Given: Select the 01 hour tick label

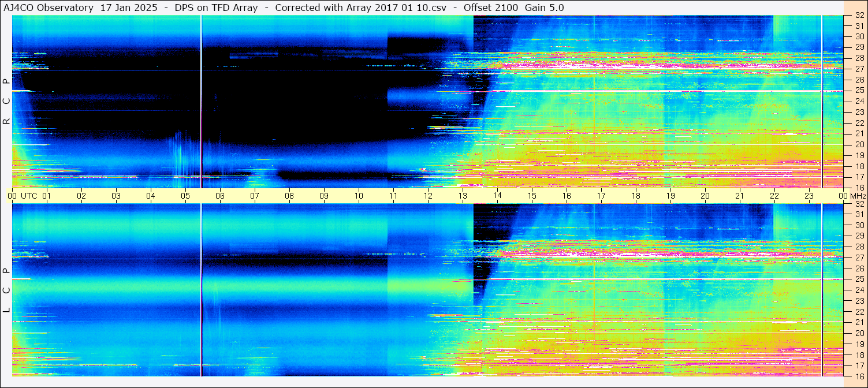Looking at the screenshot, I should tap(47, 196).
